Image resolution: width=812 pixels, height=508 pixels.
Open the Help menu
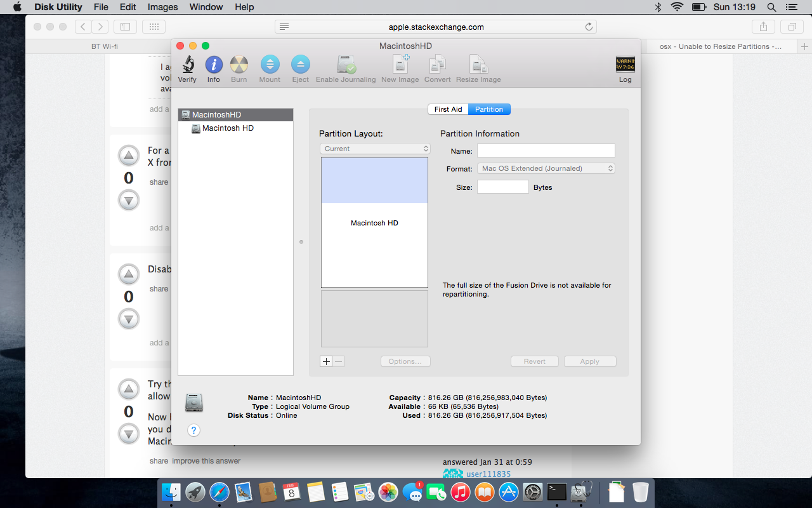click(244, 7)
